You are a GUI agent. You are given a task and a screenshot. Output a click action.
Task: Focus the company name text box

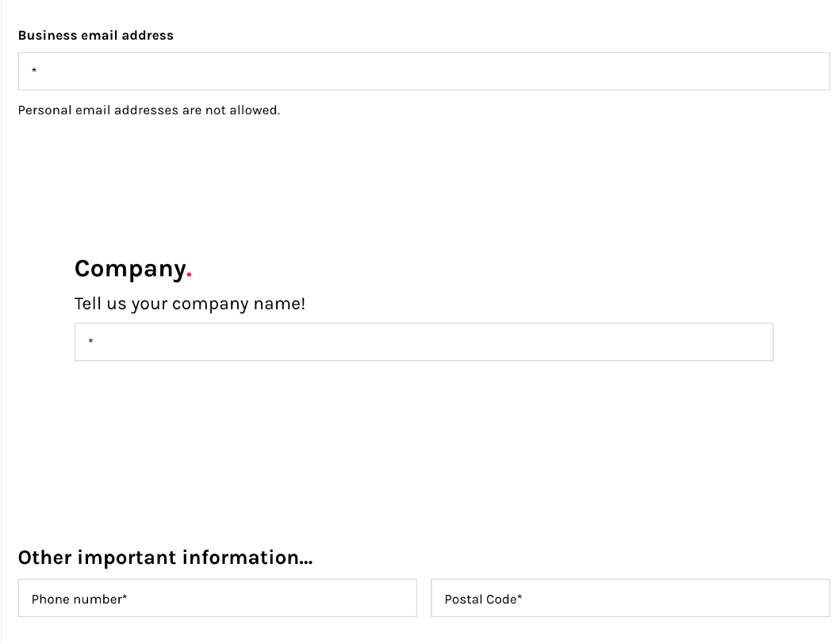click(424, 342)
